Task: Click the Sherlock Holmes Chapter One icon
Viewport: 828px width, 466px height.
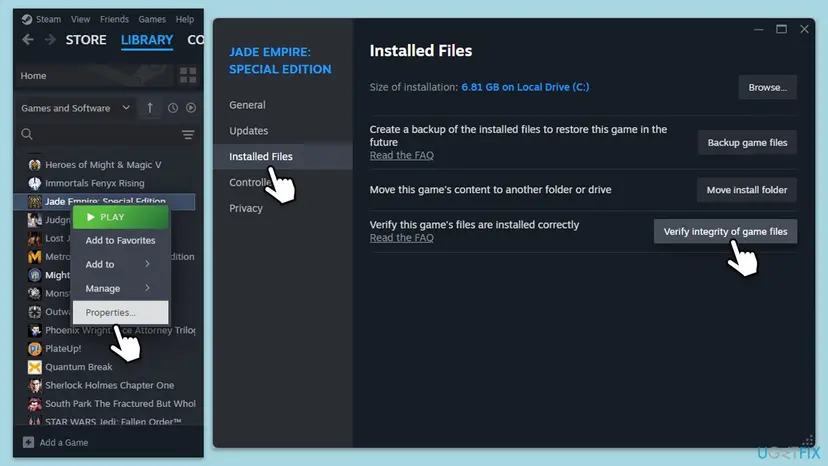Action: click(x=35, y=386)
